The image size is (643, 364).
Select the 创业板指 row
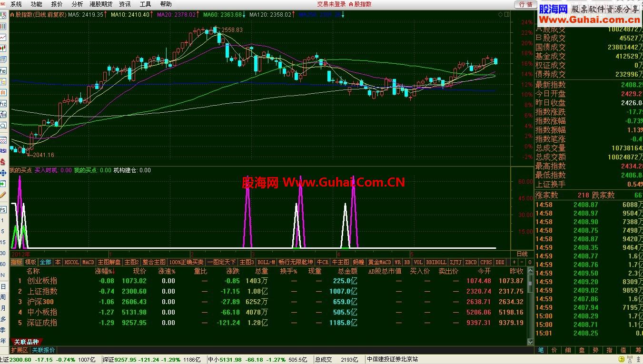pos(268,281)
